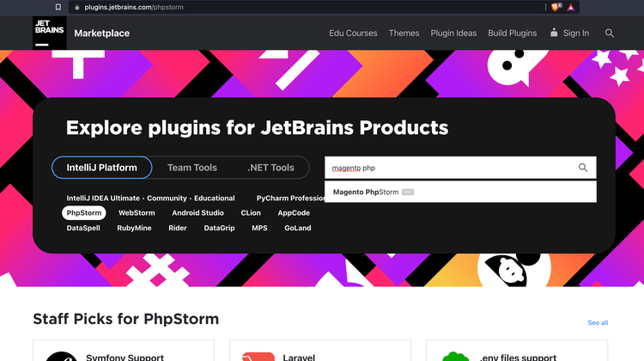Open the Symfony Support plugin title
The height and width of the screenshot is (361, 644).
tap(125, 357)
